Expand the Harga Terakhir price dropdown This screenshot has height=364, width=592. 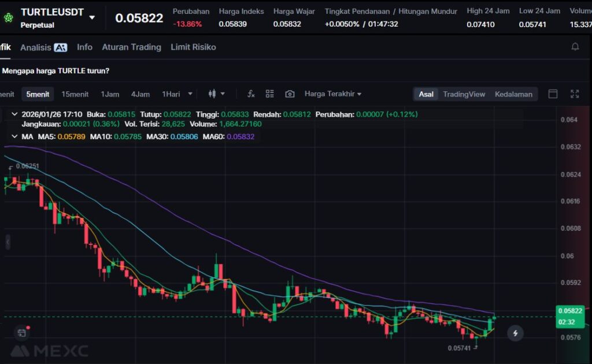pyautogui.click(x=333, y=94)
